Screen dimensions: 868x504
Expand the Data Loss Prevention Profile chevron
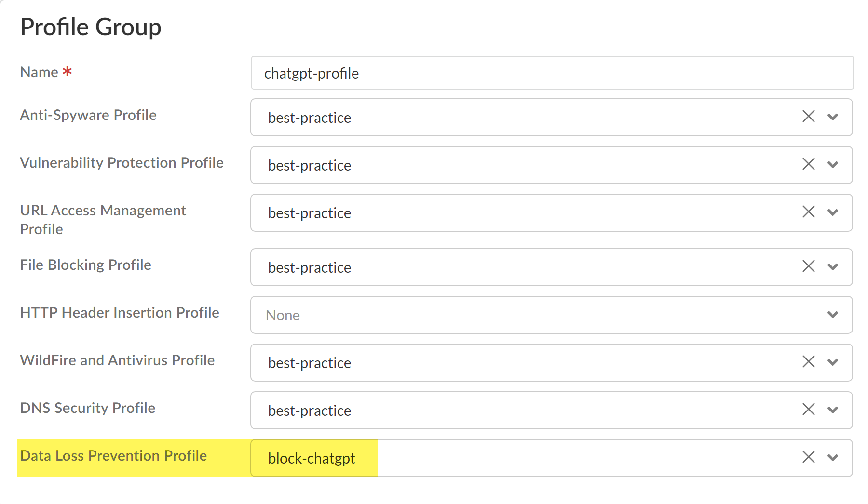833,458
